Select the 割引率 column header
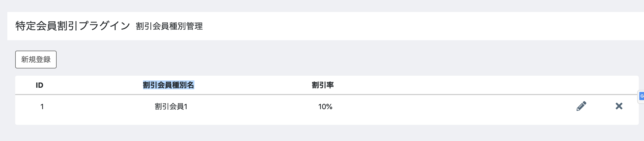The width and height of the screenshot is (644, 141). click(x=323, y=85)
